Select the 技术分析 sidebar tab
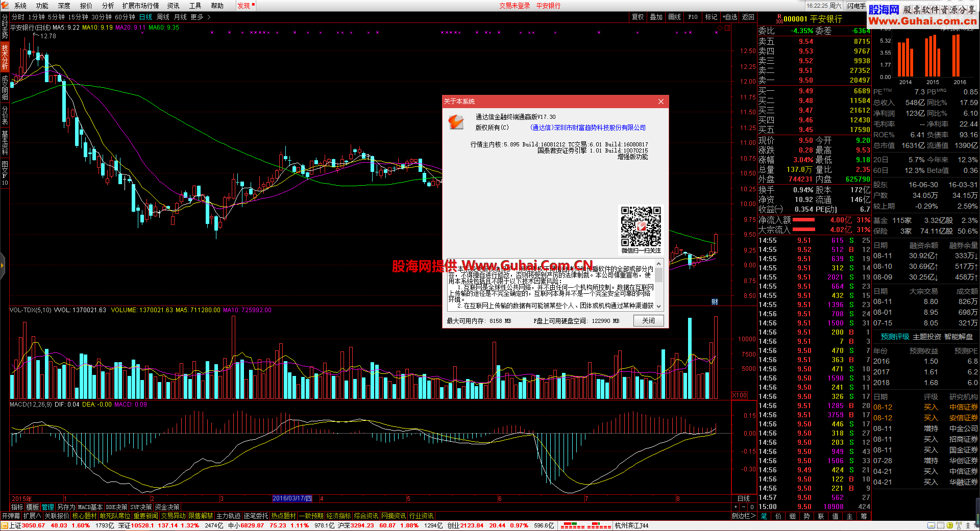This screenshot has width=980, height=531. (5, 57)
